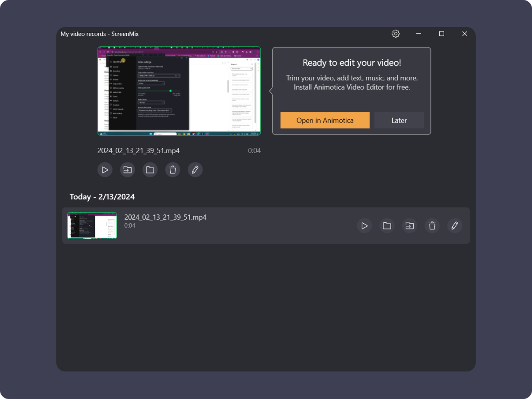The image size is (532, 399).
Task: Minimize the ScreenMix window
Action: pyautogui.click(x=419, y=34)
